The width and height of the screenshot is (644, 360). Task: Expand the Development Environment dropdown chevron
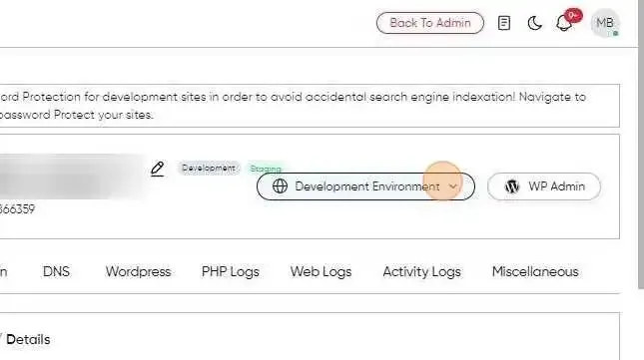[x=452, y=186]
